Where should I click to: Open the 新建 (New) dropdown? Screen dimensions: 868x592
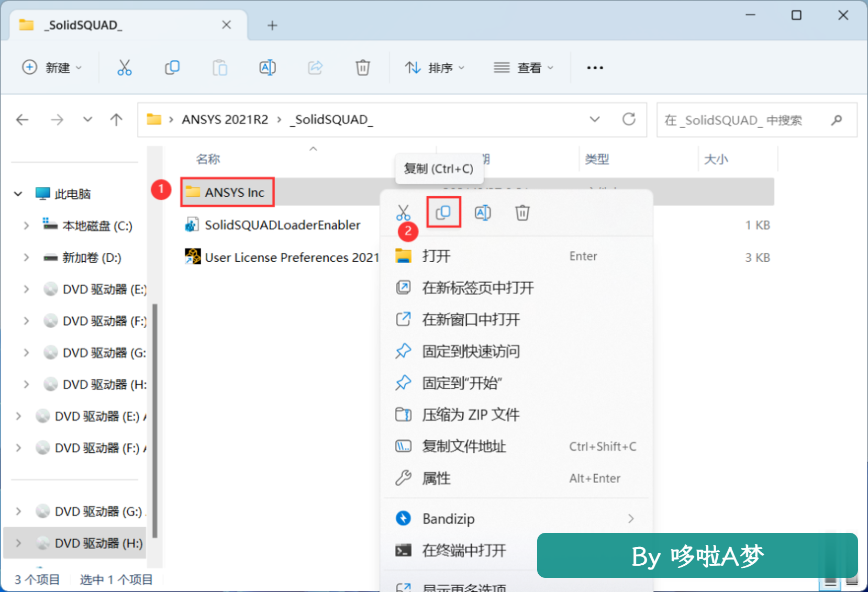pos(52,68)
